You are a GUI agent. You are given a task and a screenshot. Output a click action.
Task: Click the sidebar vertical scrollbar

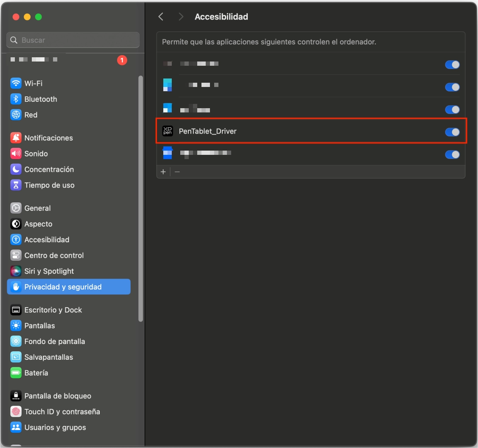[141, 199]
